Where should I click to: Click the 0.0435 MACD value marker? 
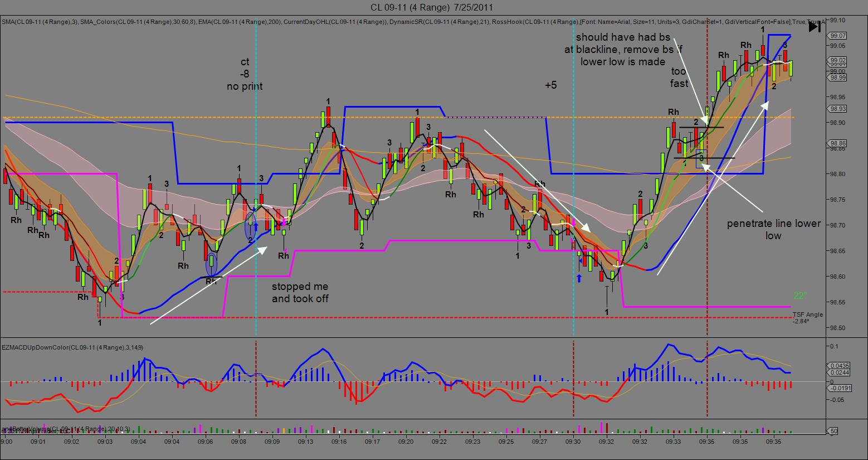(840, 365)
